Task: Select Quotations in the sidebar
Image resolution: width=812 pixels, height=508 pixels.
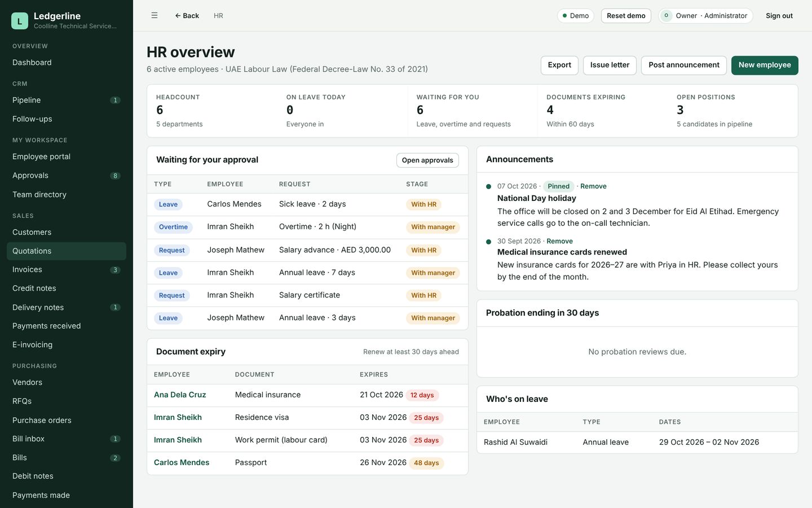Action: coord(67,251)
